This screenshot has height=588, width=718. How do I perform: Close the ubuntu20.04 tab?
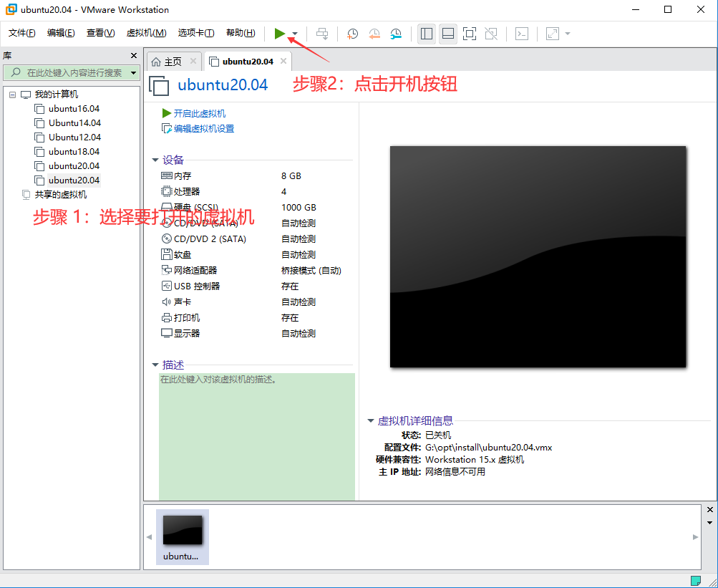click(283, 61)
